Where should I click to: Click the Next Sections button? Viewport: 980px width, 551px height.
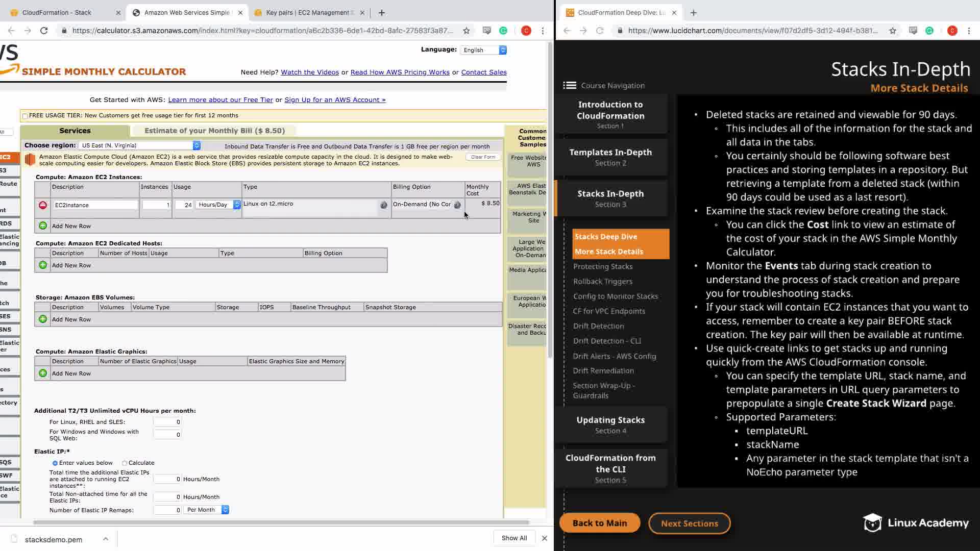(689, 523)
